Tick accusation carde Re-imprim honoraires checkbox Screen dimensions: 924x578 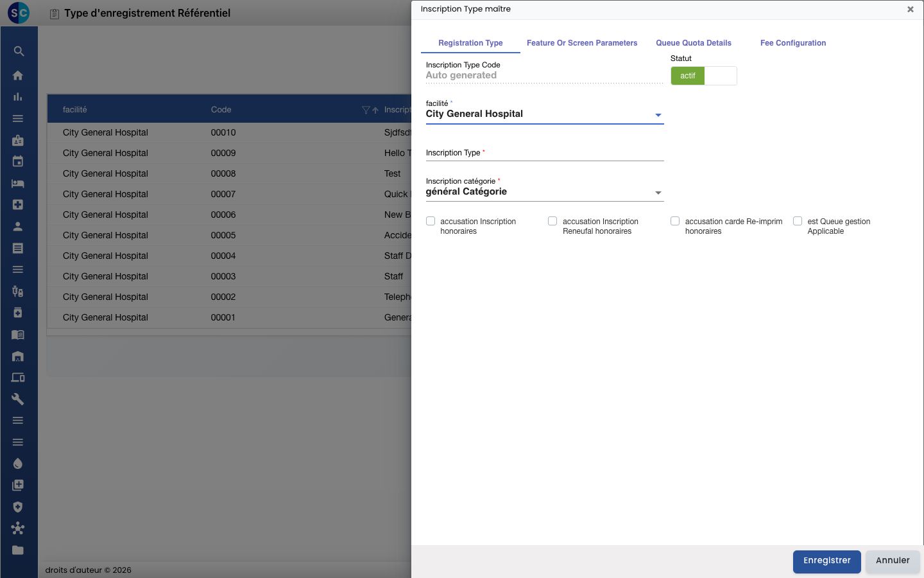pos(675,221)
